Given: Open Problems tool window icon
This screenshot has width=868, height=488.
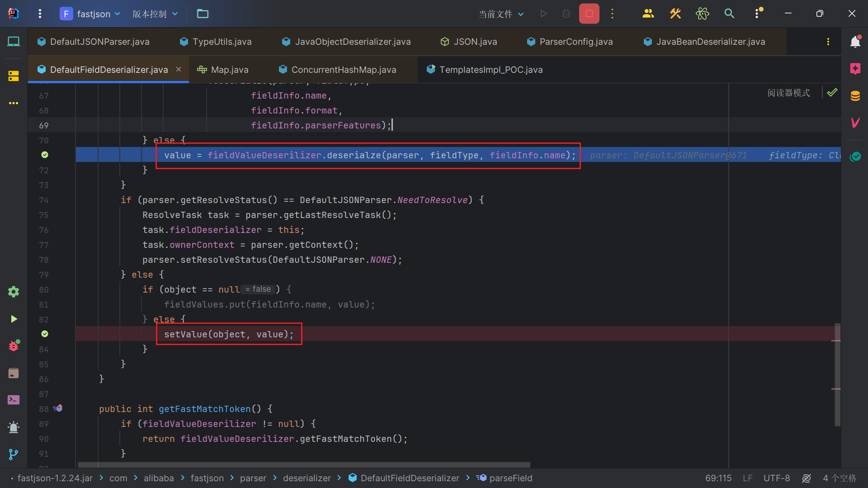Looking at the screenshot, I should pos(14,427).
